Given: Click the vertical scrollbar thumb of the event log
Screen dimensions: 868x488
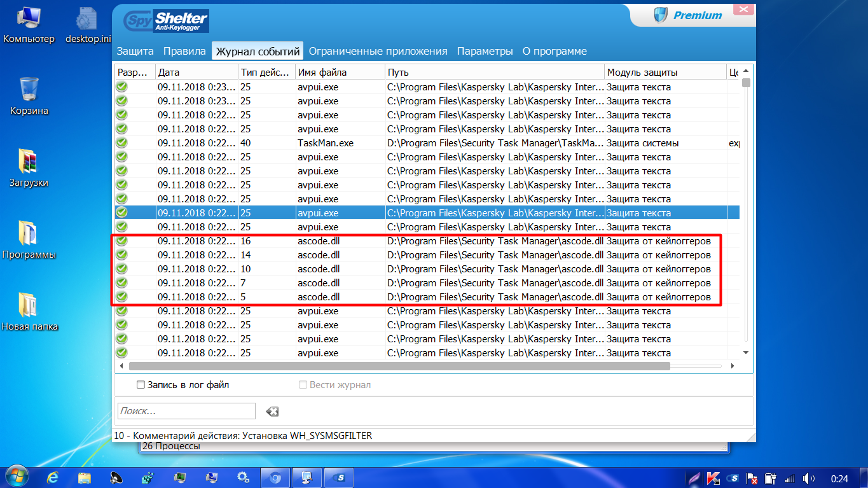Looking at the screenshot, I should pyautogui.click(x=747, y=83).
